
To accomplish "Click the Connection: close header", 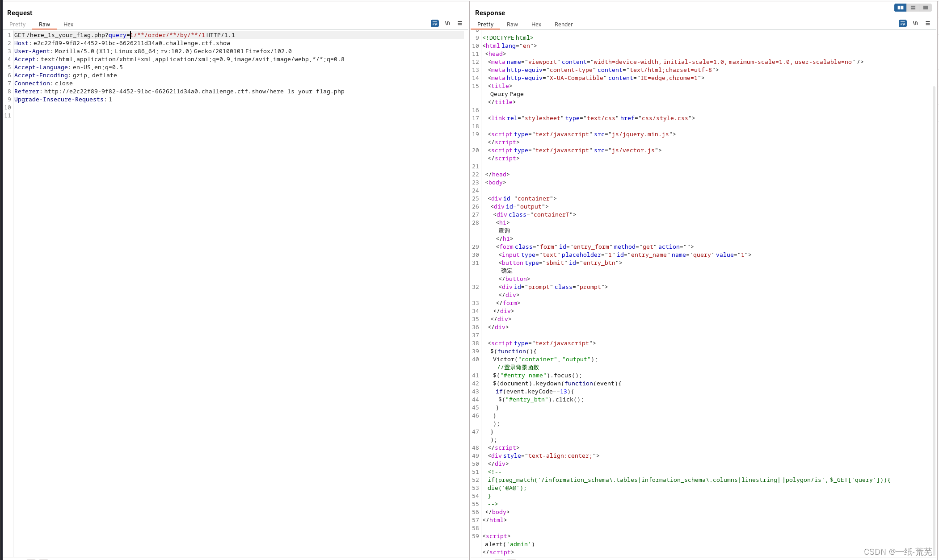I will 43,84.
